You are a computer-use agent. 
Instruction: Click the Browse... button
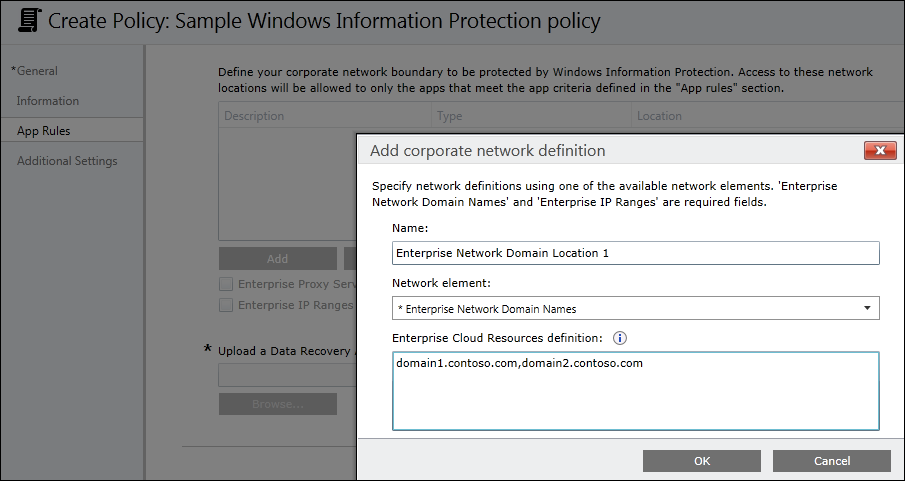pos(277,404)
